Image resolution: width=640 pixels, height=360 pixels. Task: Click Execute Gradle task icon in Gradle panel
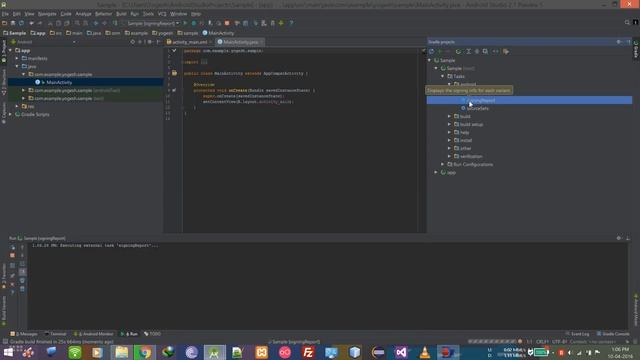pyautogui.click(x=458, y=51)
